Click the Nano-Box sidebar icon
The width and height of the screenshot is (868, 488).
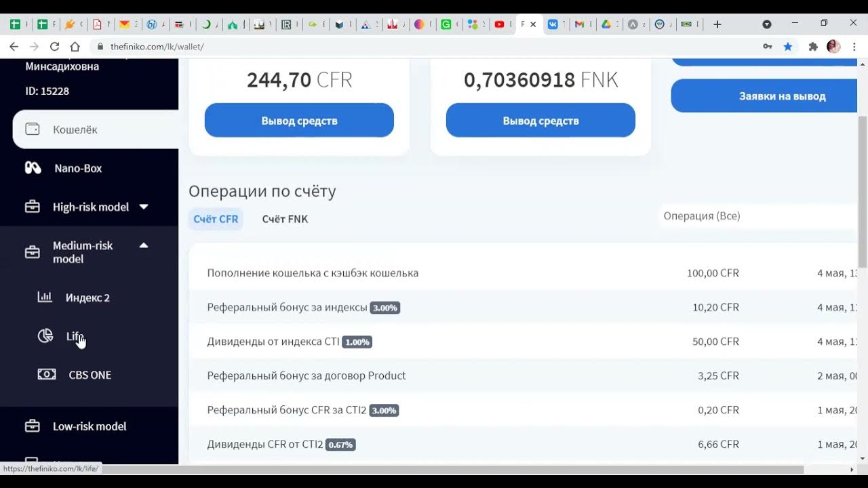coord(33,168)
